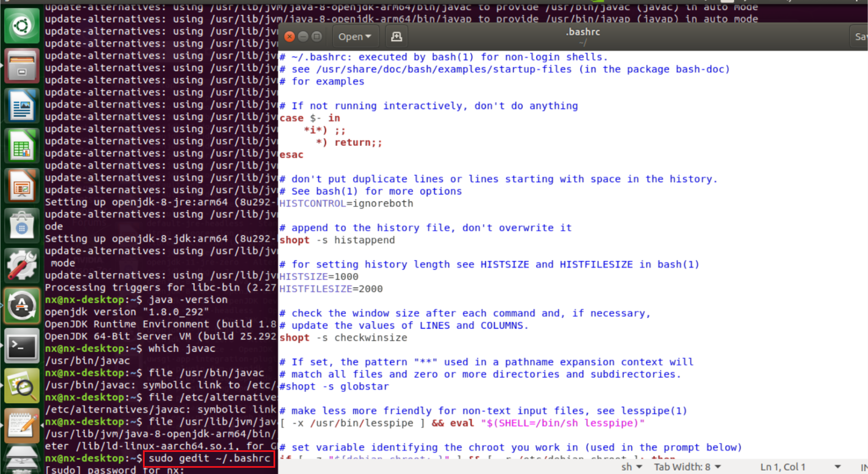This screenshot has width=868, height=474.
Task: Switch to Terminal via the dock icon
Action: 22,346
